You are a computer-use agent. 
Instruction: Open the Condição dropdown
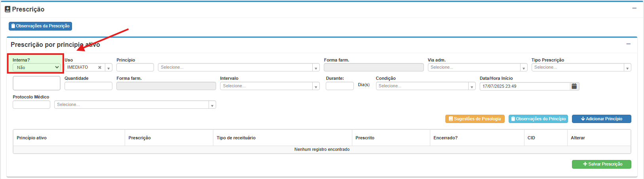(x=425, y=86)
